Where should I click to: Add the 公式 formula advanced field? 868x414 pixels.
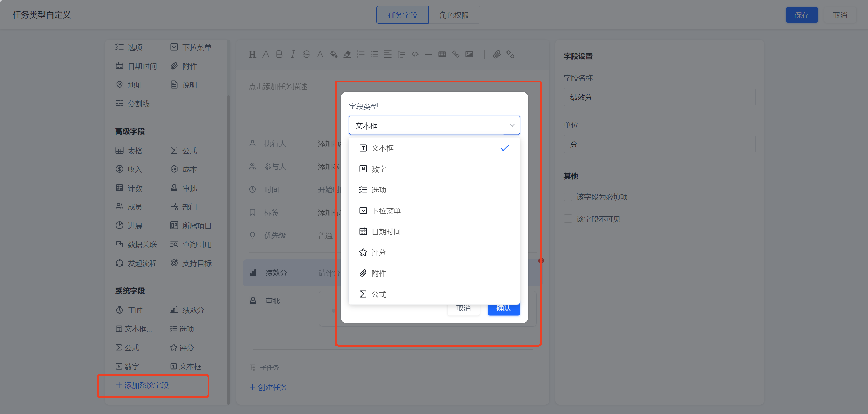184,151
